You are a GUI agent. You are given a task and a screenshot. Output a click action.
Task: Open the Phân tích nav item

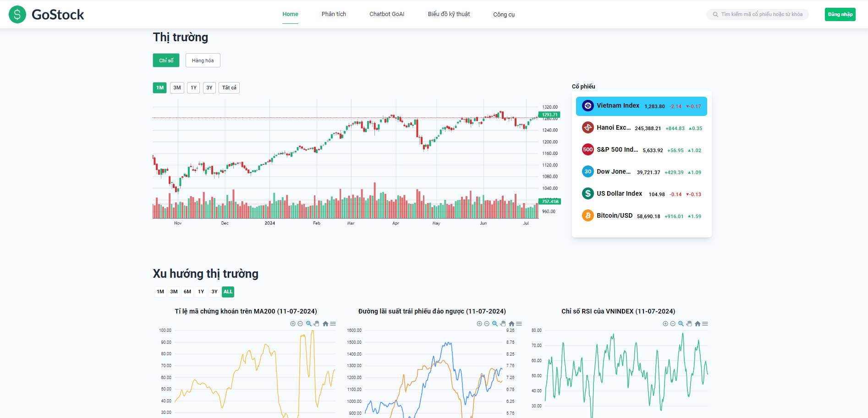point(334,14)
